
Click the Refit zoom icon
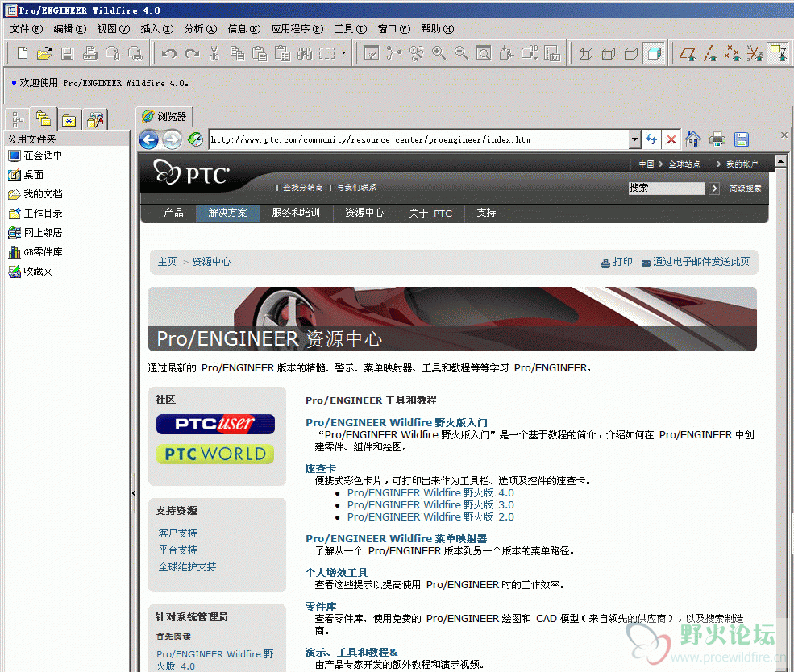tap(484, 53)
